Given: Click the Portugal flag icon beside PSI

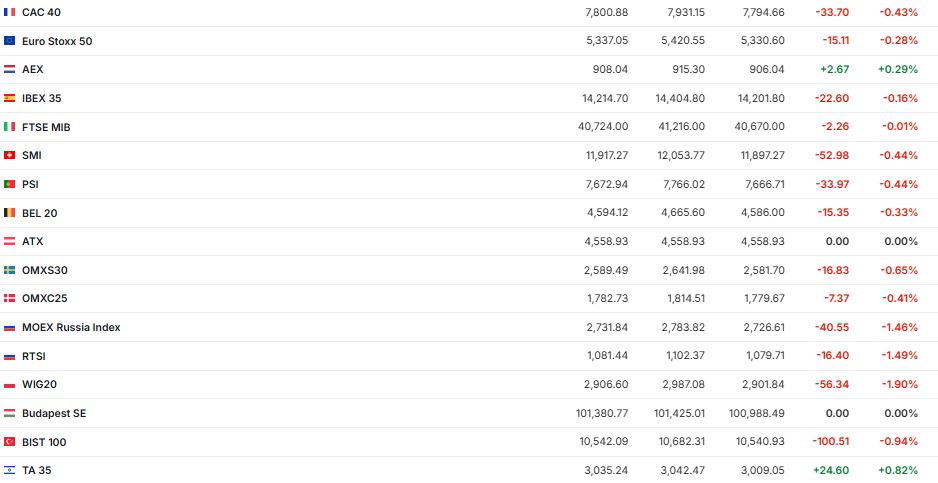Looking at the screenshot, I should tap(10, 184).
